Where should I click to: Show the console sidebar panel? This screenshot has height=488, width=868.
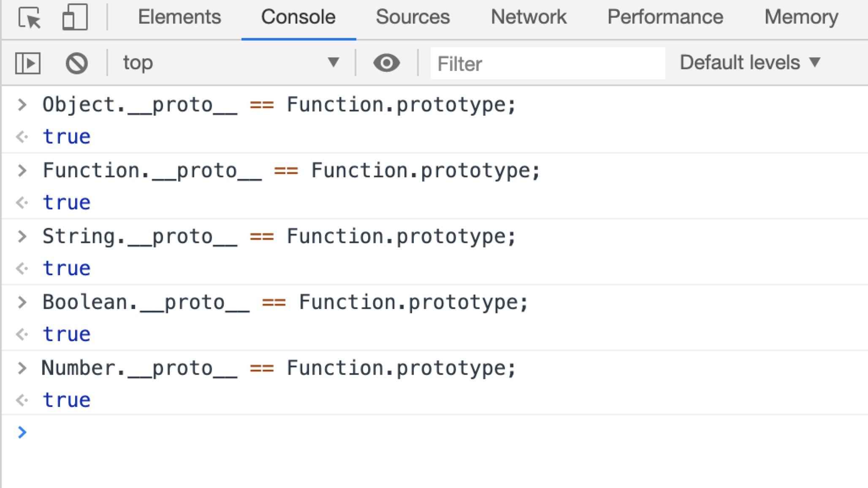(28, 63)
